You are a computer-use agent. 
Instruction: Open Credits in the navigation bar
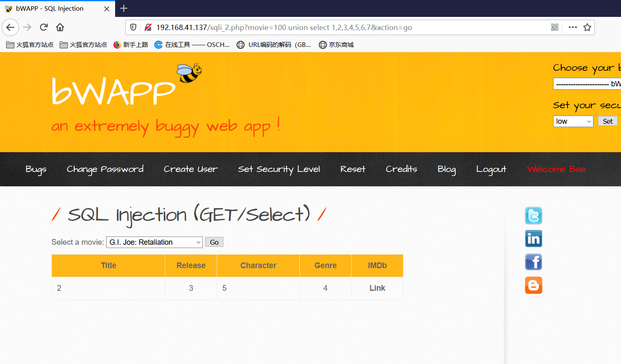point(401,169)
